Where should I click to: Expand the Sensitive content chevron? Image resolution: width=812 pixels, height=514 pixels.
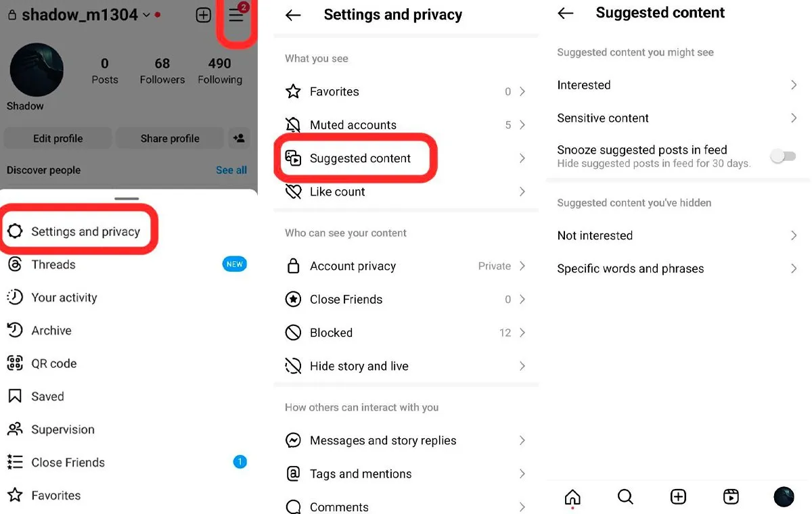tap(794, 118)
